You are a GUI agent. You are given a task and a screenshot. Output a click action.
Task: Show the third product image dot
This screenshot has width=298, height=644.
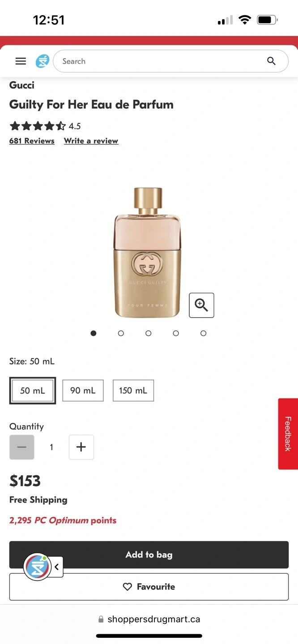point(149,333)
